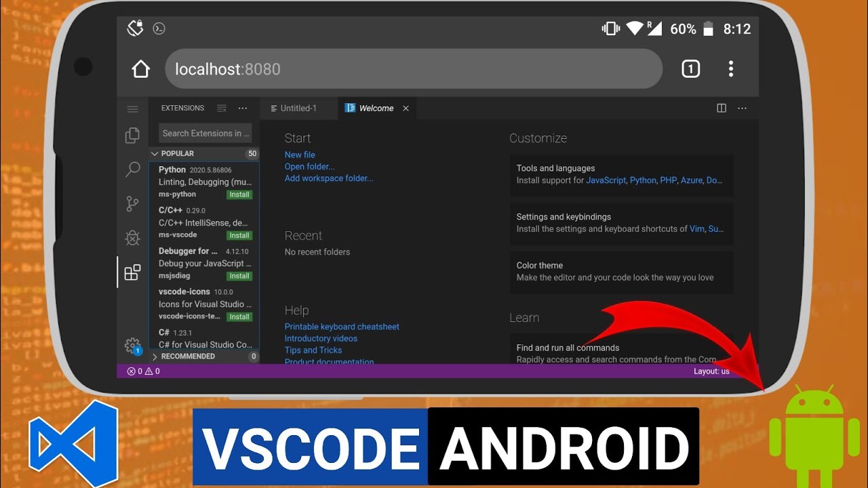This screenshot has width=868, height=488.
Task: Expand the RECOMMENDED extensions section
Action: pyautogui.click(x=203, y=357)
